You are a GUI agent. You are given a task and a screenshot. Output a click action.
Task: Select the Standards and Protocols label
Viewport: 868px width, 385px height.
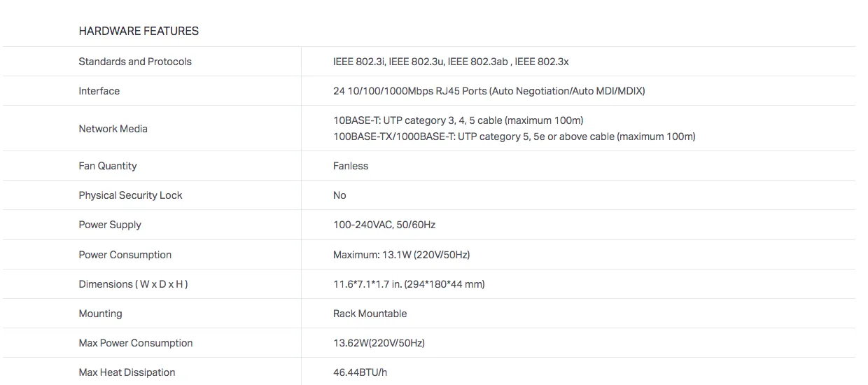click(135, 62)
